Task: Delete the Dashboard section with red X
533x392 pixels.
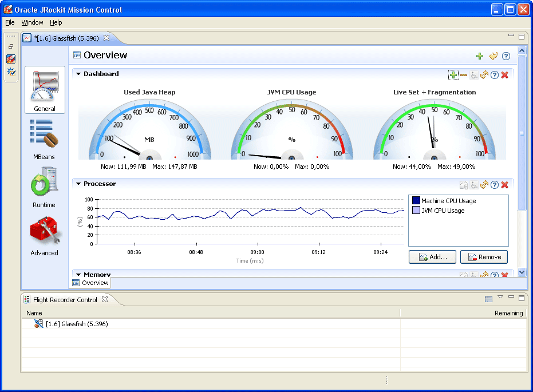Action: (x=505, y=75)
